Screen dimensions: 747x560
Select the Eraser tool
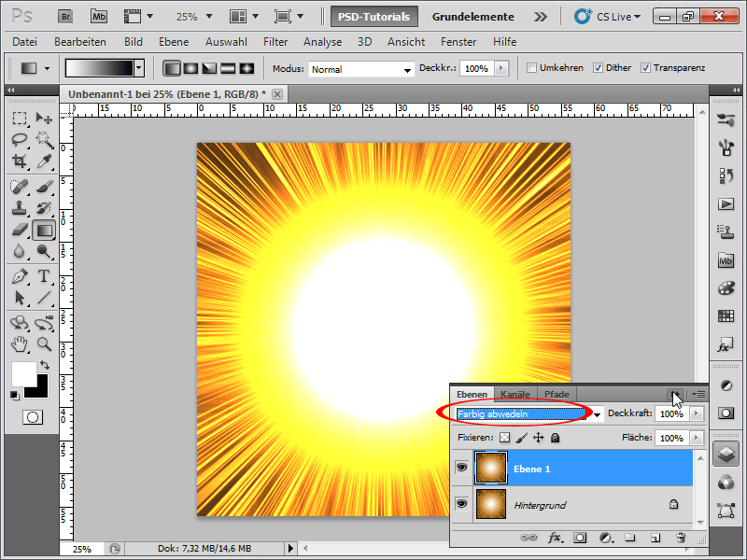pos(20,231)
